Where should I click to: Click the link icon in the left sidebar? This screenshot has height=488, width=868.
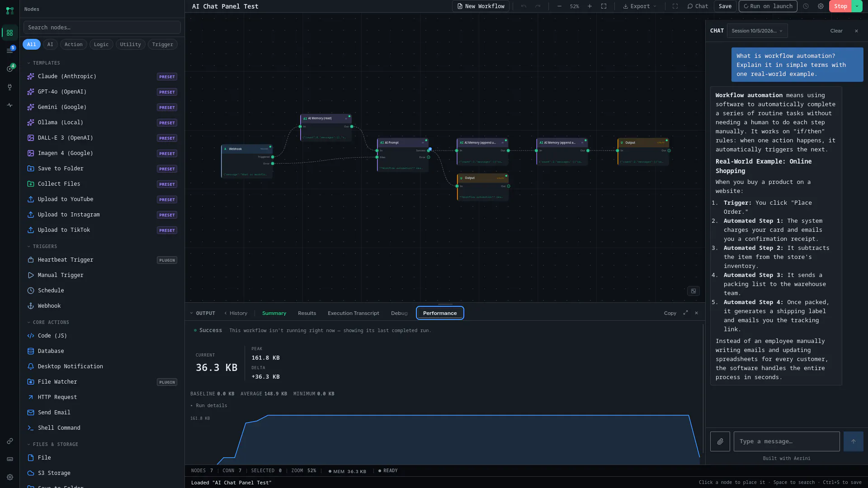9,441
